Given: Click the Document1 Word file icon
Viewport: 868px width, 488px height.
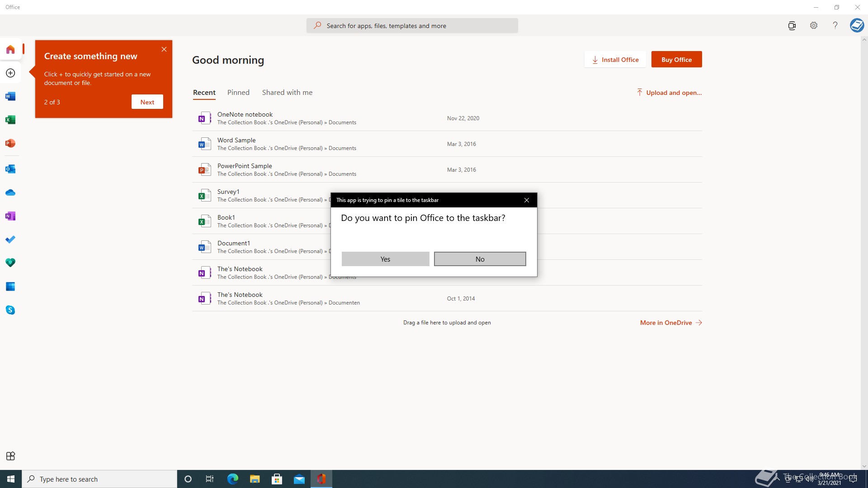Looking at the screenshot, I should (204, 247).
